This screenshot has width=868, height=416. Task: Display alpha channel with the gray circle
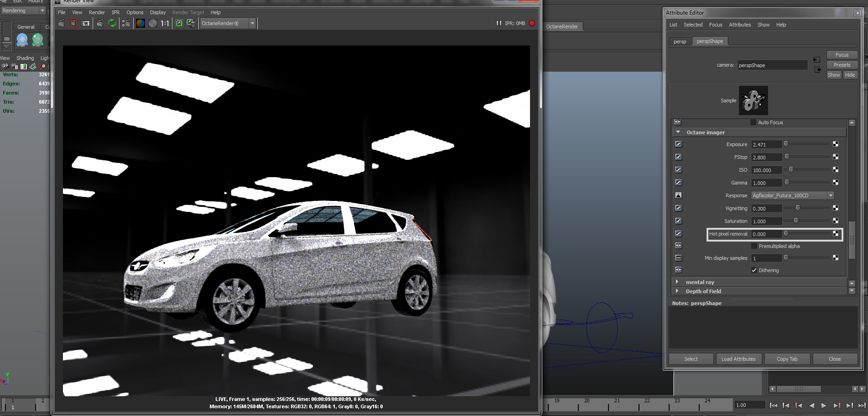tap(153, 23)
